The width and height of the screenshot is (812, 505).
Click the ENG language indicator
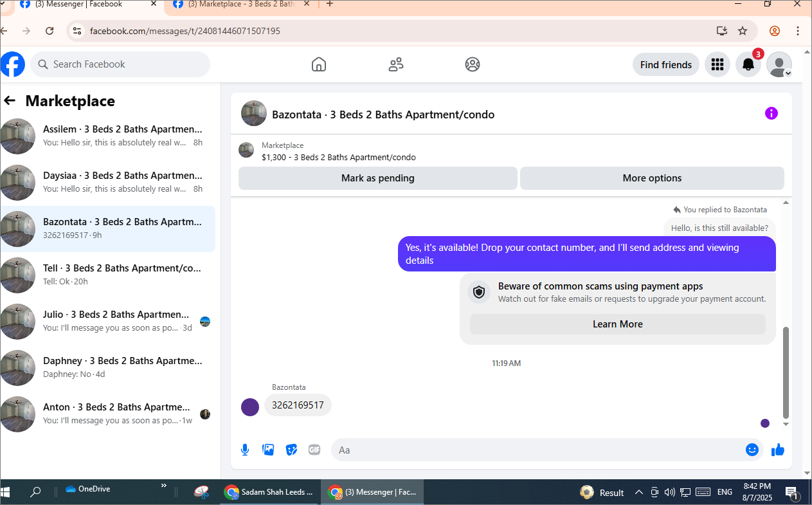coord(725,492)
